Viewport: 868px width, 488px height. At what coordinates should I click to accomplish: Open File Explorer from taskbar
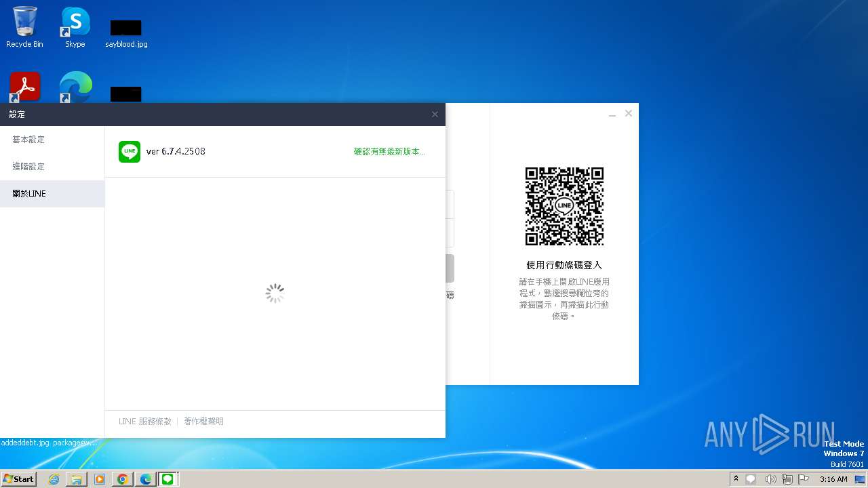[77, 479]
